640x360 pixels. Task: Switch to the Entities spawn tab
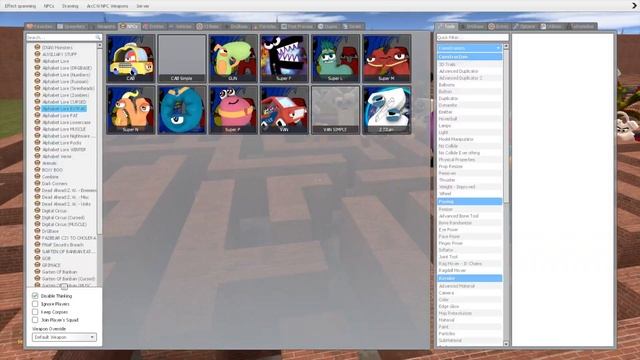153,27
